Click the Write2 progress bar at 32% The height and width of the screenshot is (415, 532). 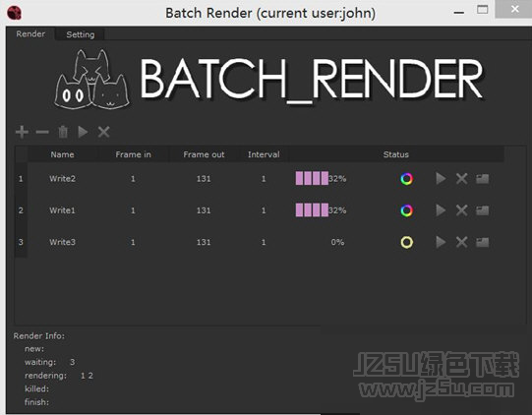321,178
